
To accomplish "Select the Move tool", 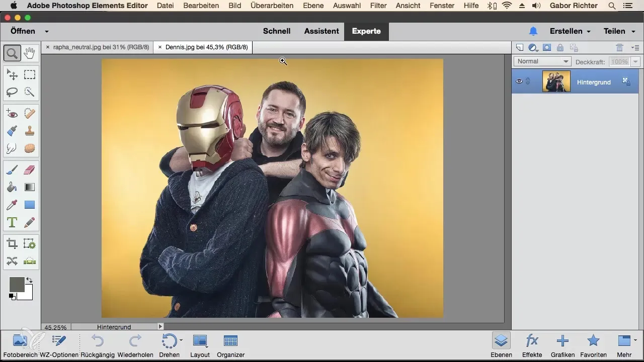I will pos(12,75).
